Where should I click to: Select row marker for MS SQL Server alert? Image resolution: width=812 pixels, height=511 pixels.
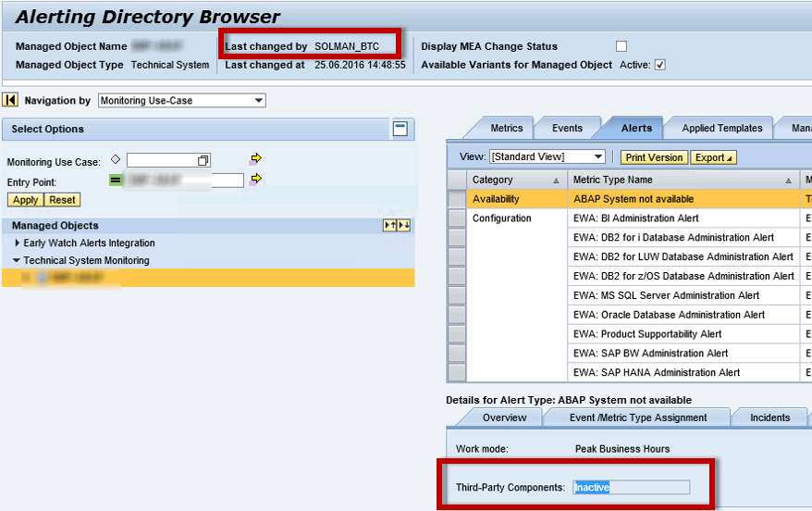click(x=457, y=295)
